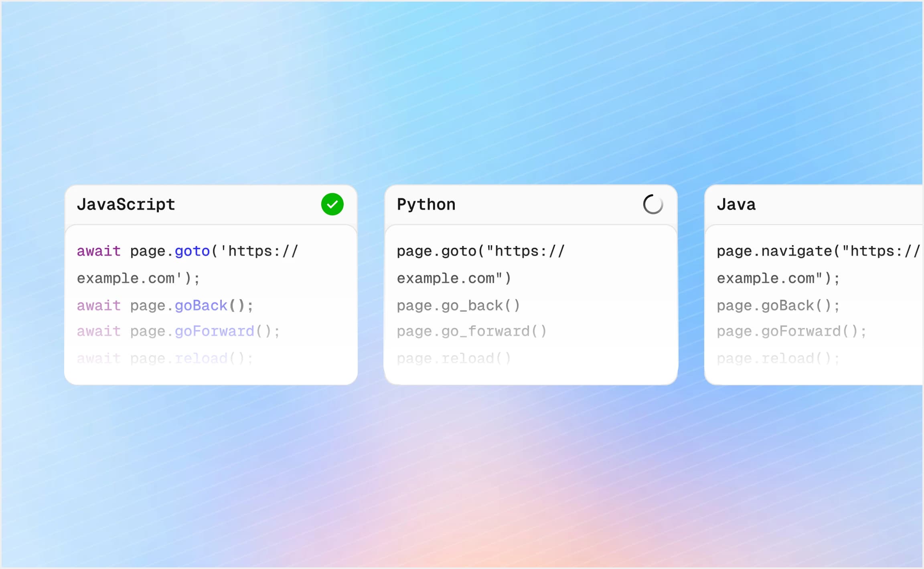Click 'page.goBack();' in Java card
This screenshot has width=924, height=569.
pos(778,305)
